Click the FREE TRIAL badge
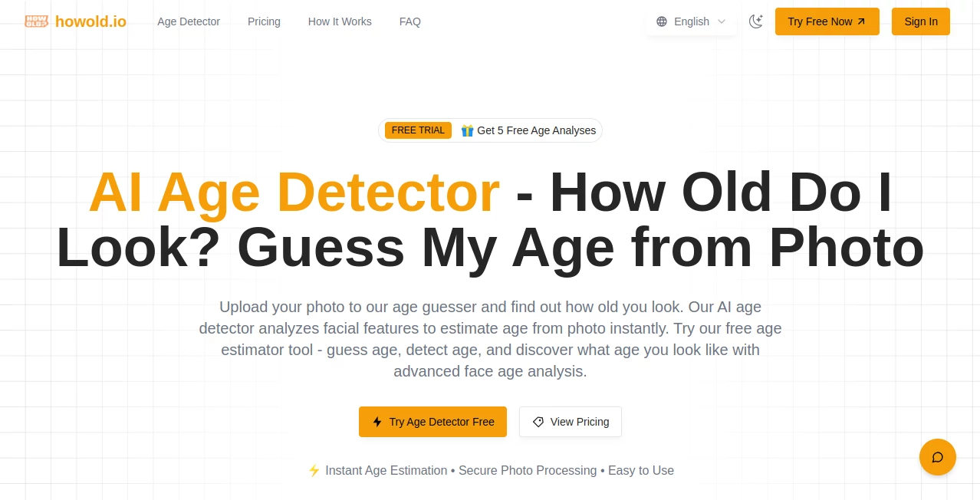 (x=418, y=130)
